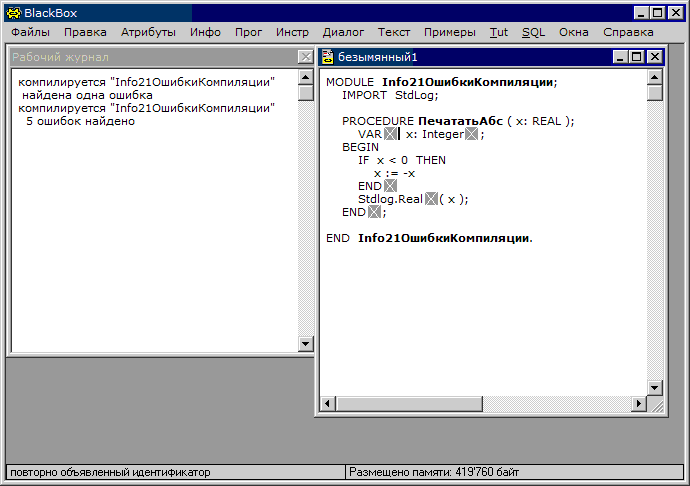Open the SQL menu
Image resolution: width=690 pixels, height=486 pixels.
(533, 32)
